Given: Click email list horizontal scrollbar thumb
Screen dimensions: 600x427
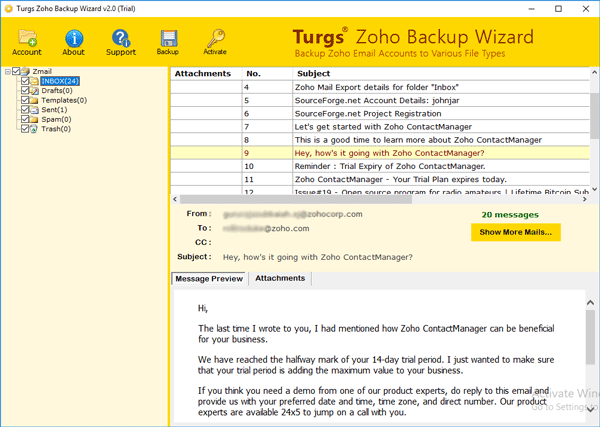Looking at the screenshot, I should coord(296,199).
